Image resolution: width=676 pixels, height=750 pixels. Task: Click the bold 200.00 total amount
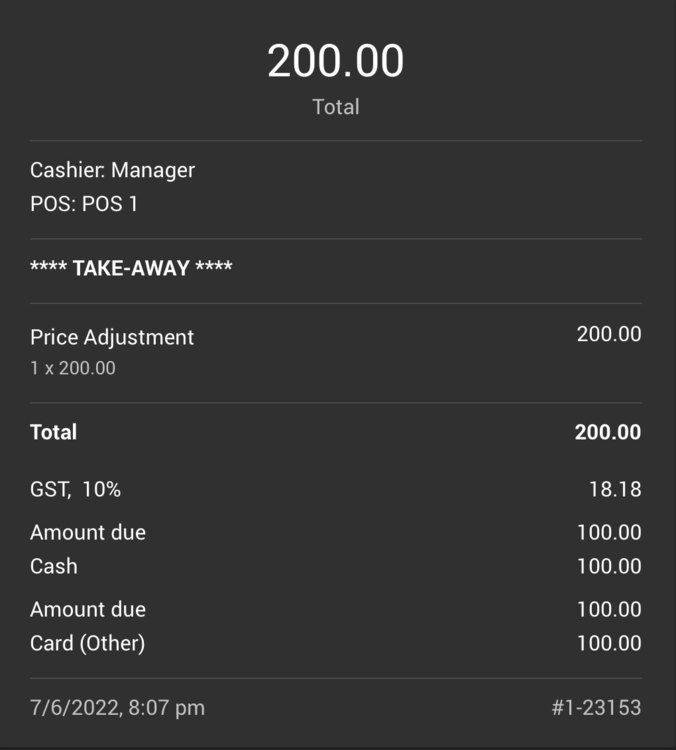(608, 432)
